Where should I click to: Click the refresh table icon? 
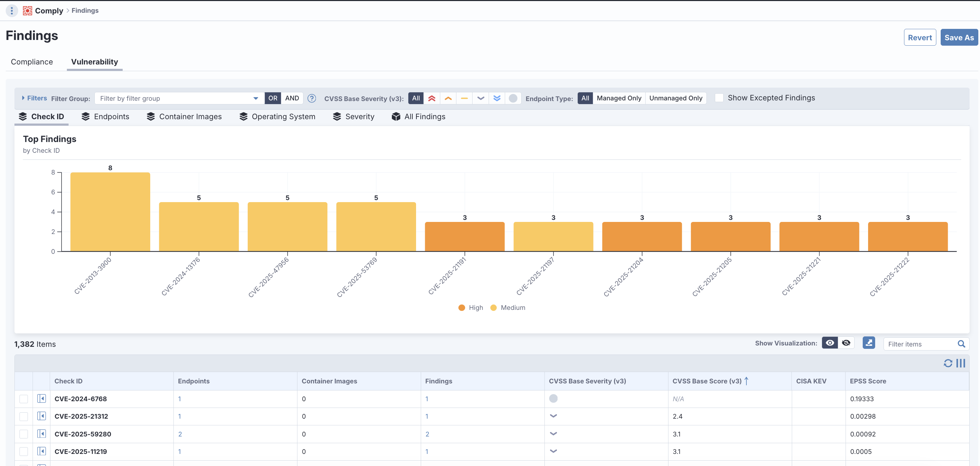(948, 363)
